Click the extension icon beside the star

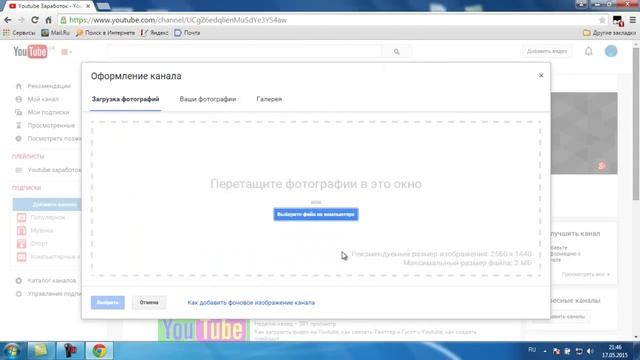617,20
